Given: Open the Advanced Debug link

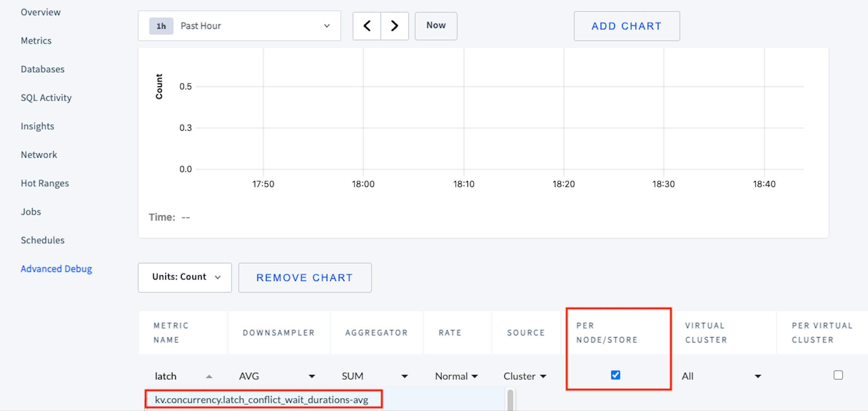Looking at the screenshot, I should pyautogui.click(x=56, y=269).
